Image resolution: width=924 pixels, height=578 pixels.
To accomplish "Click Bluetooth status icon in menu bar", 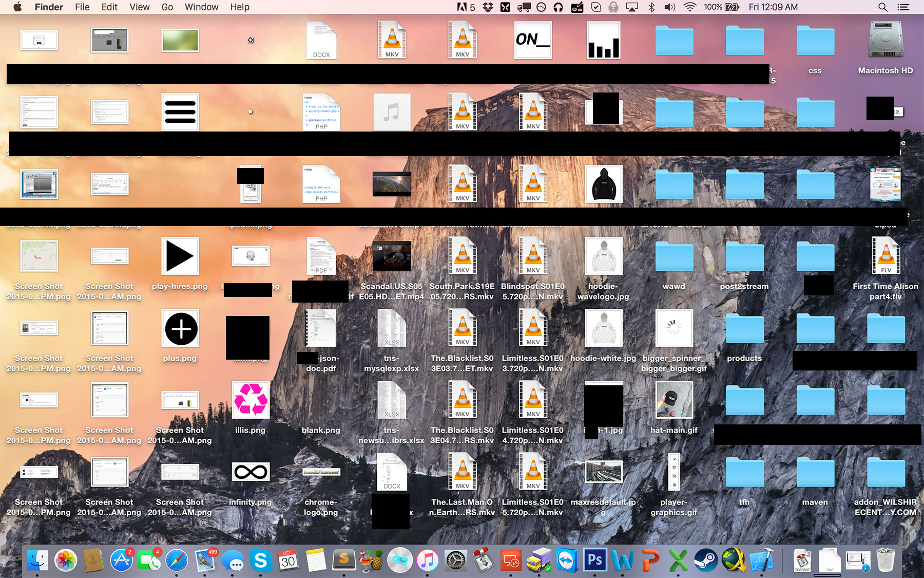I will tap(651, 7).
